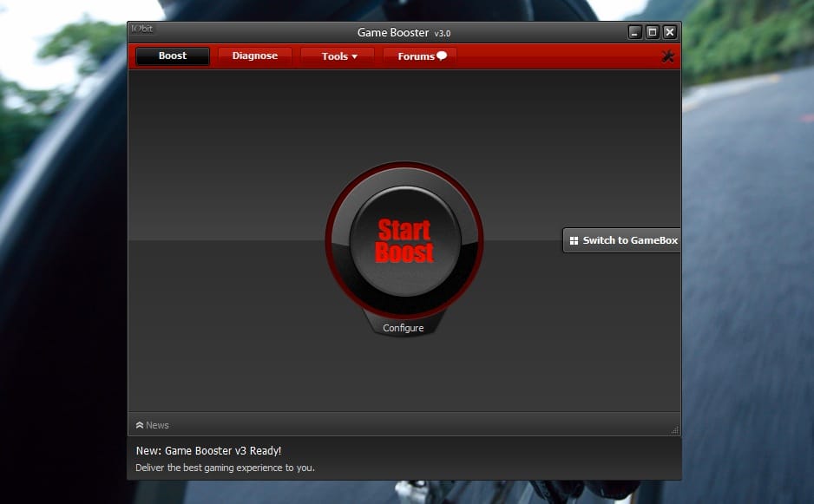Close the Game Booster window
814x504 pixels.
(670, 32)
